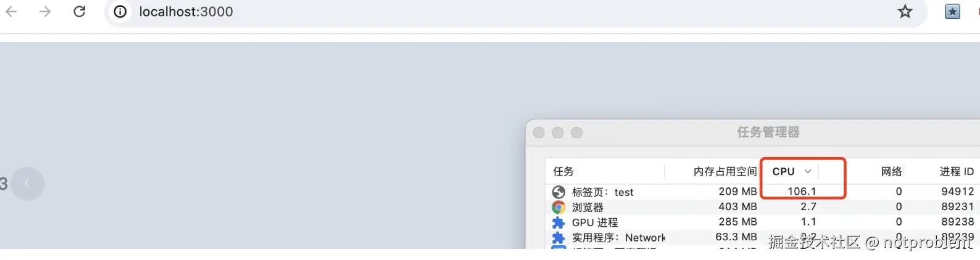Sort by memory footprint column header
This screenshot has width=980, height=260.
click(x=725, y=171)
